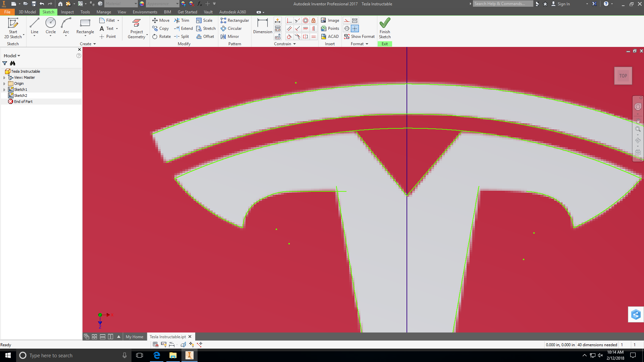Screen dimensions: 644x362
Task: Click the Automatic Dimensions and Constraints icon
Action: pyautogui.click(x=278, y=20)
